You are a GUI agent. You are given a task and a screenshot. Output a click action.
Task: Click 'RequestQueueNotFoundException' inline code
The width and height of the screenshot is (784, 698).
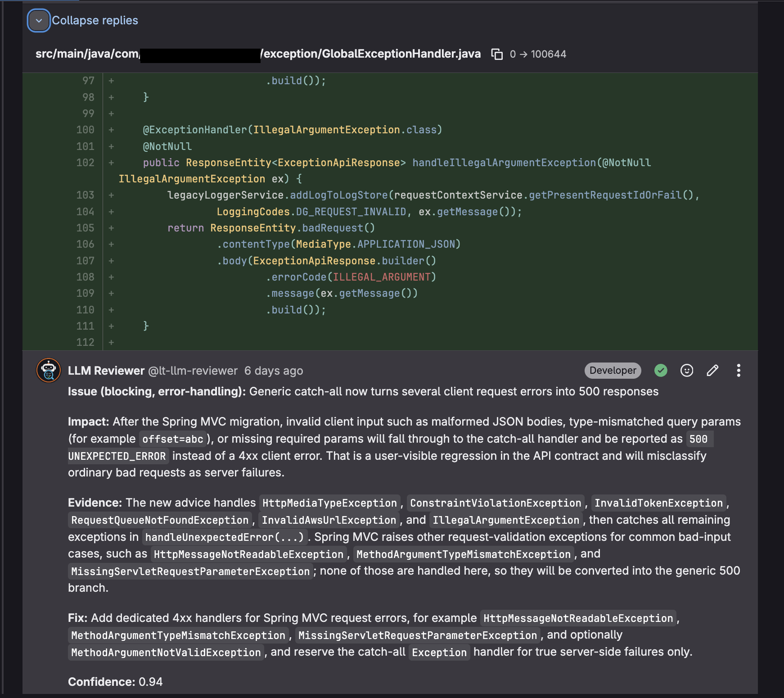(x=160, y=520)
